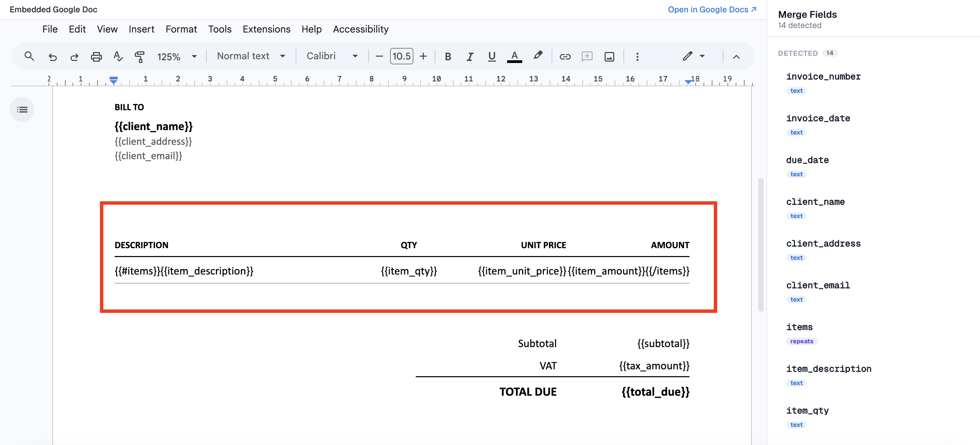Open the Help menu
Image resolution: width=980 pixels, height=445 pixels.
coord(312,29)
